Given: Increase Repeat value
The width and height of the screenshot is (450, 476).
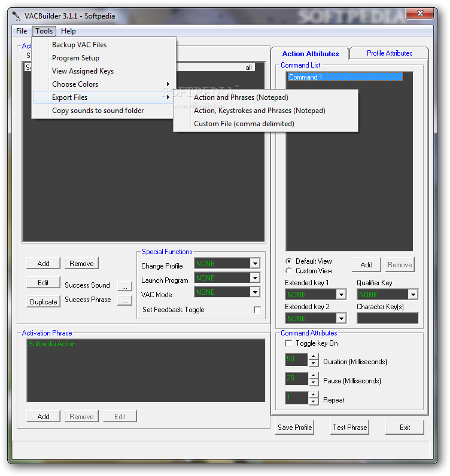Looking at the screenshot, I should pos(314,395).
